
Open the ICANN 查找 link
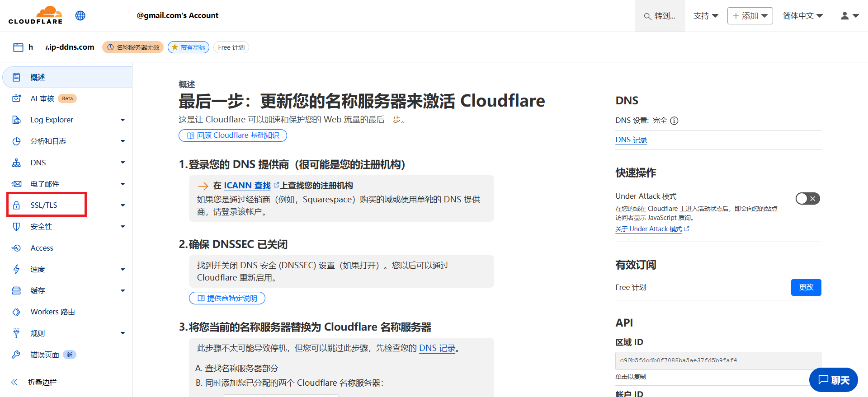[247, 186]
